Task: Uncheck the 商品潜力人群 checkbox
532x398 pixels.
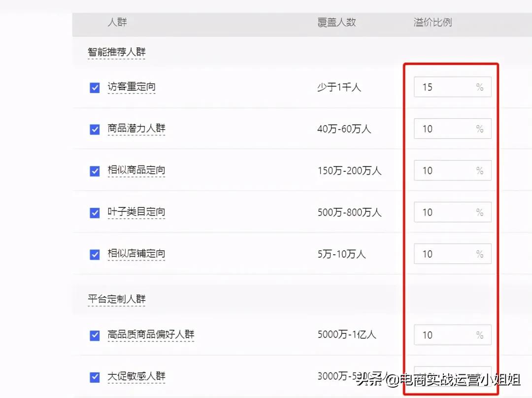Action: click(x=95, y=129)
